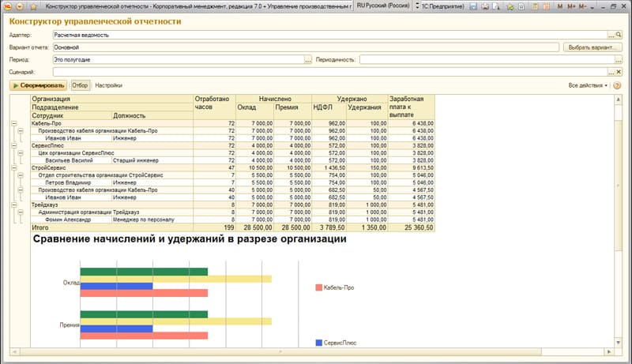This screenshot has width=632, height=364.
Task: Select the Удержано column header
Action: (349, 99)
